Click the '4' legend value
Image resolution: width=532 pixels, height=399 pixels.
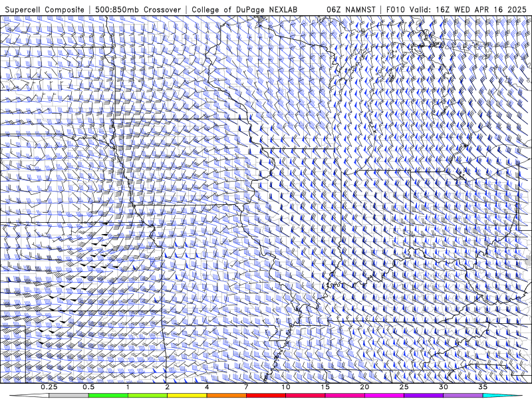[x=207, y=387]
